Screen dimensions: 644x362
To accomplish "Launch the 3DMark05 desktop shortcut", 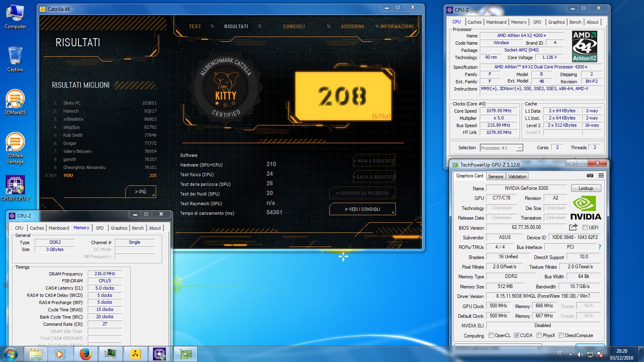I will click(15, 102).
